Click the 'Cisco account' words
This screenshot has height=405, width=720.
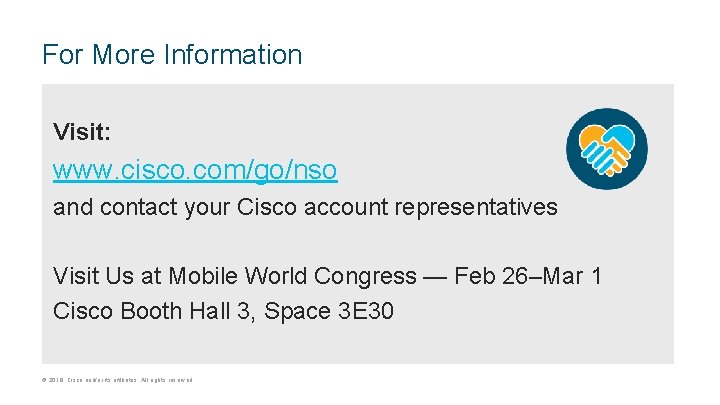(x=312, y=207)
